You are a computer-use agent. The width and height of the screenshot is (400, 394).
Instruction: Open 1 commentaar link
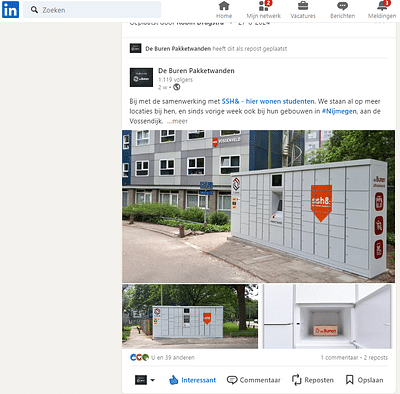(339, 358)
